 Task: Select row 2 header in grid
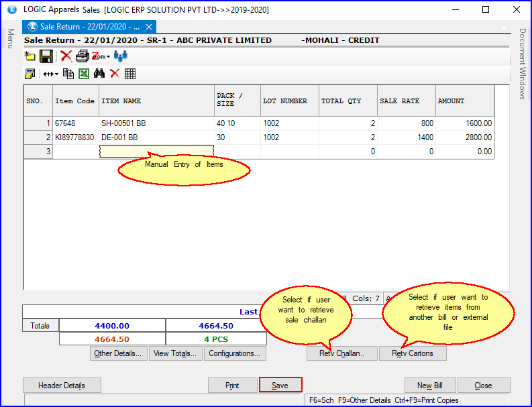click(x=38, y=137)
